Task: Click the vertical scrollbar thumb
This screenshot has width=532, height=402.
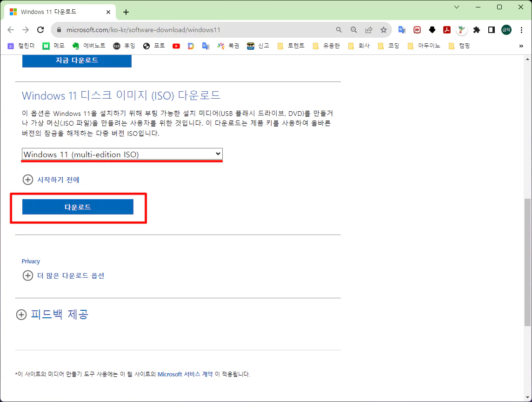Action: (x=528, y=262)
